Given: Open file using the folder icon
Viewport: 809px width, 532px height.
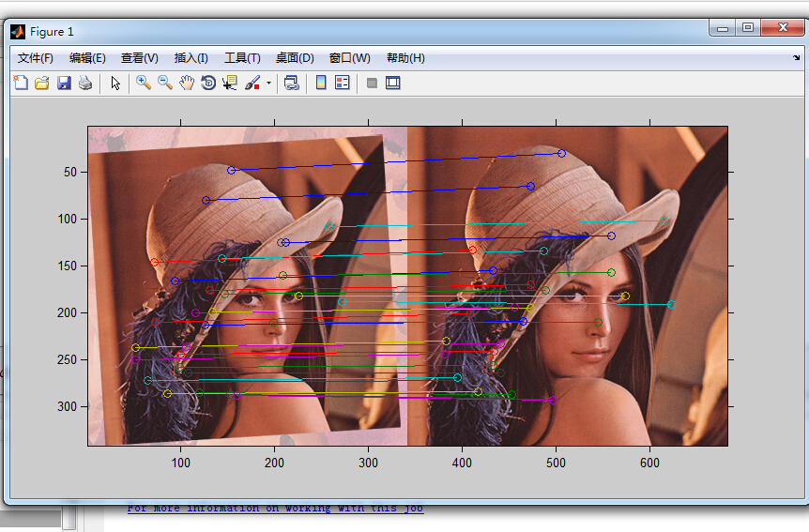Looking at the screenshot, I should coord(42,83).
